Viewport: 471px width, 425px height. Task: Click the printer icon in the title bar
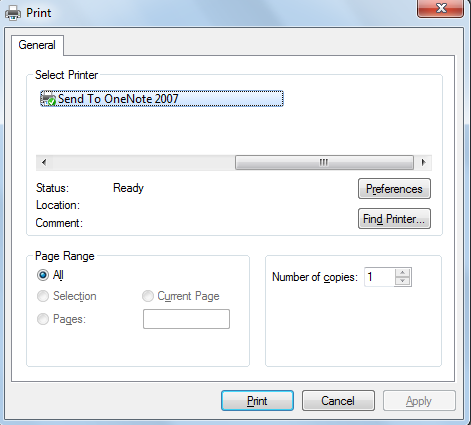pos(13,13)
